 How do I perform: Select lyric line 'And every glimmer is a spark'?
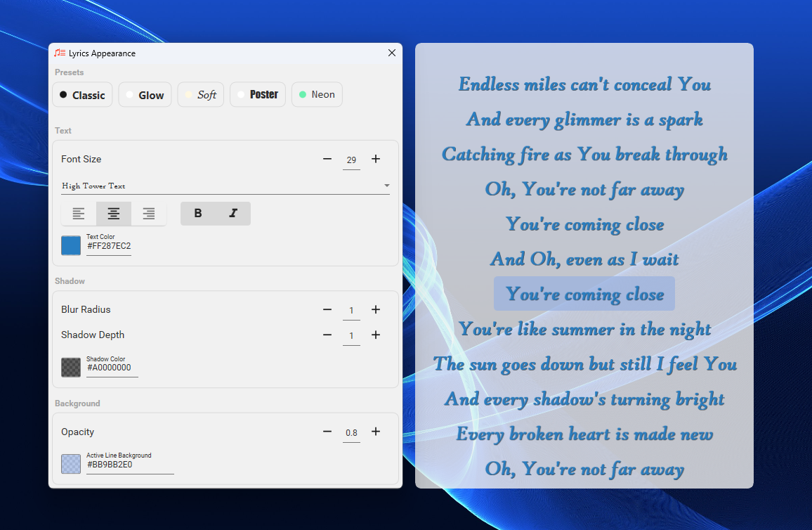584,119
